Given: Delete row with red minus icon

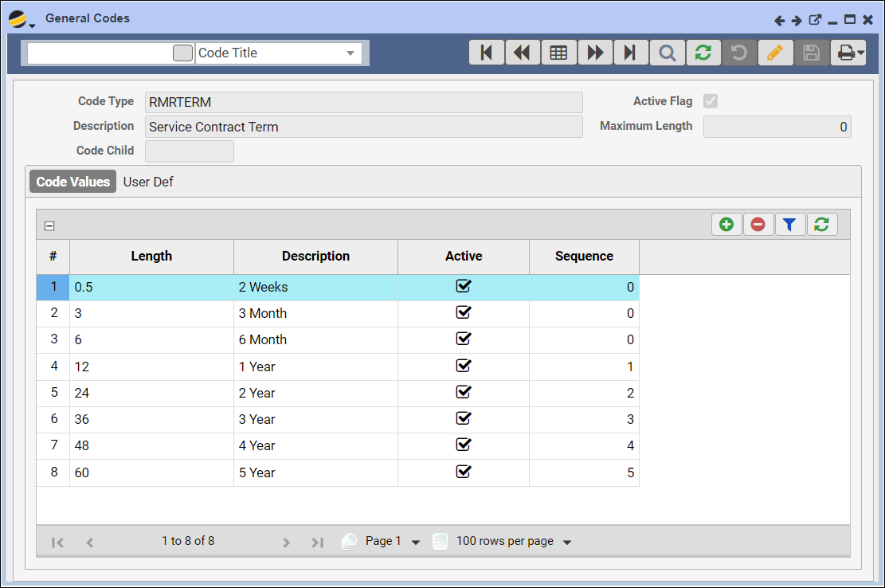Looking at the screenshot, I should point(758,225).
